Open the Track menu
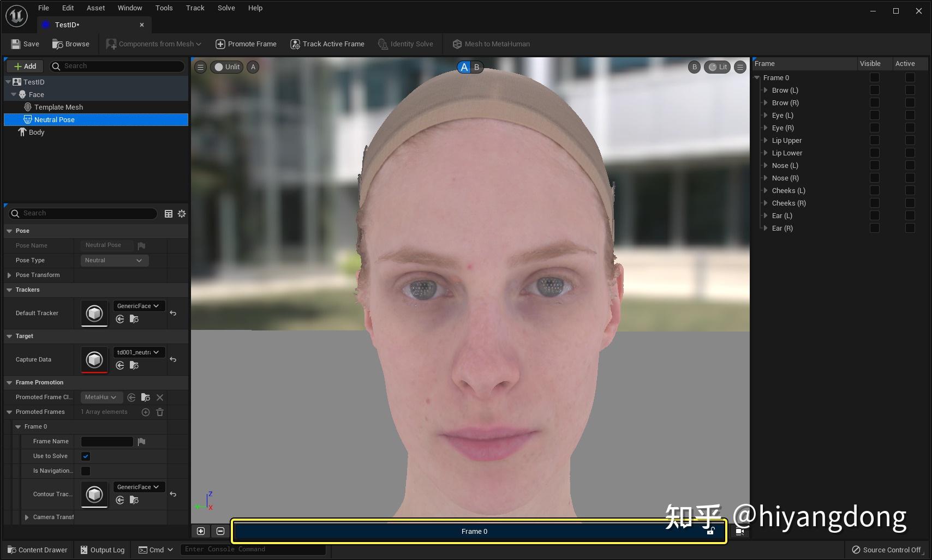 coord(195,8)
